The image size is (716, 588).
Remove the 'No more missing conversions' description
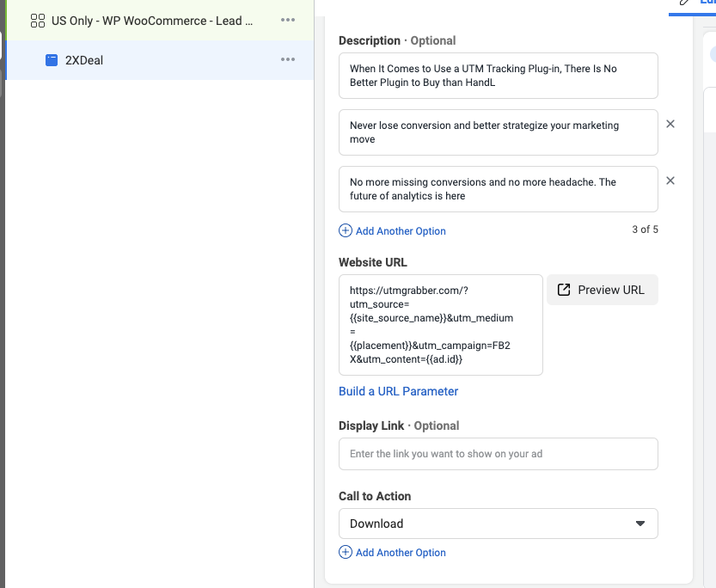(x=670, y=181)
